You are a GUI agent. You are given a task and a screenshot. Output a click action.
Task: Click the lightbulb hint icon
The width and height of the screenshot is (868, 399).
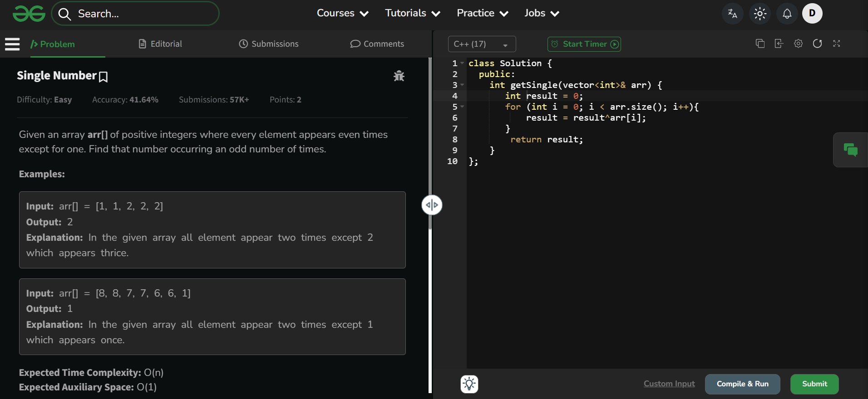469,384
